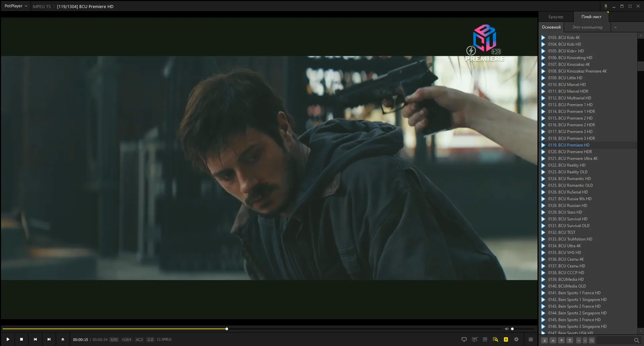Select the Этот компьютер playlist tab

(x=587, y=27)
